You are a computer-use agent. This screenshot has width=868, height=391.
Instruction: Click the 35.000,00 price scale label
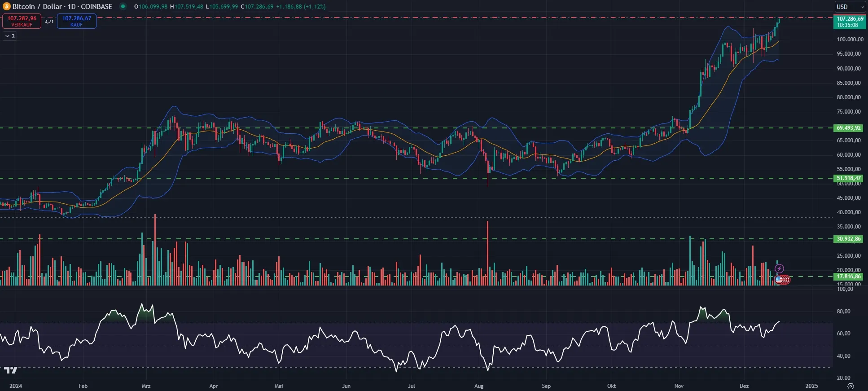[849, 227]
